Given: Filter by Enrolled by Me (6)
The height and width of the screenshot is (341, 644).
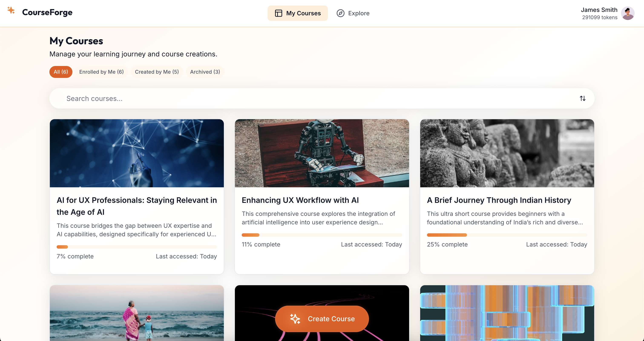Looking at the screenshot, I should pos(101,72).
